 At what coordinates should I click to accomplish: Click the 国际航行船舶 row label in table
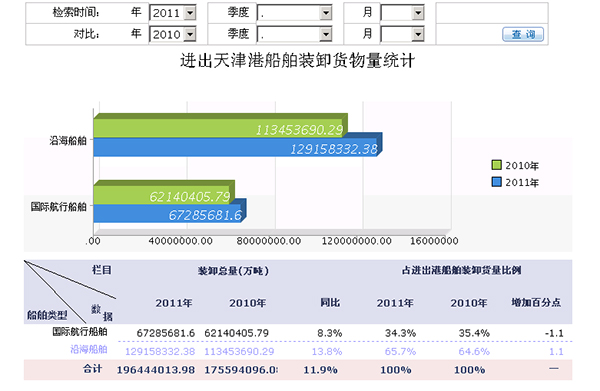coord(80,331)
